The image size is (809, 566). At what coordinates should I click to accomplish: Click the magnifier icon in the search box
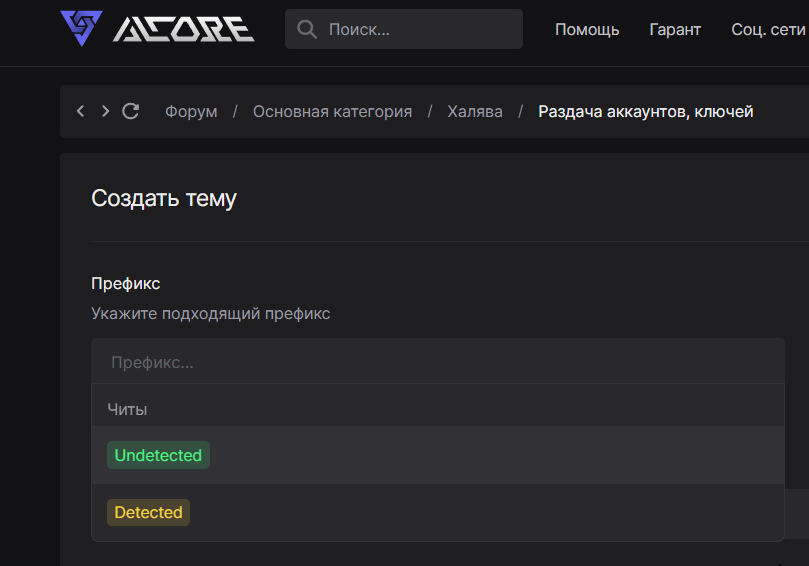click(307, 30)
